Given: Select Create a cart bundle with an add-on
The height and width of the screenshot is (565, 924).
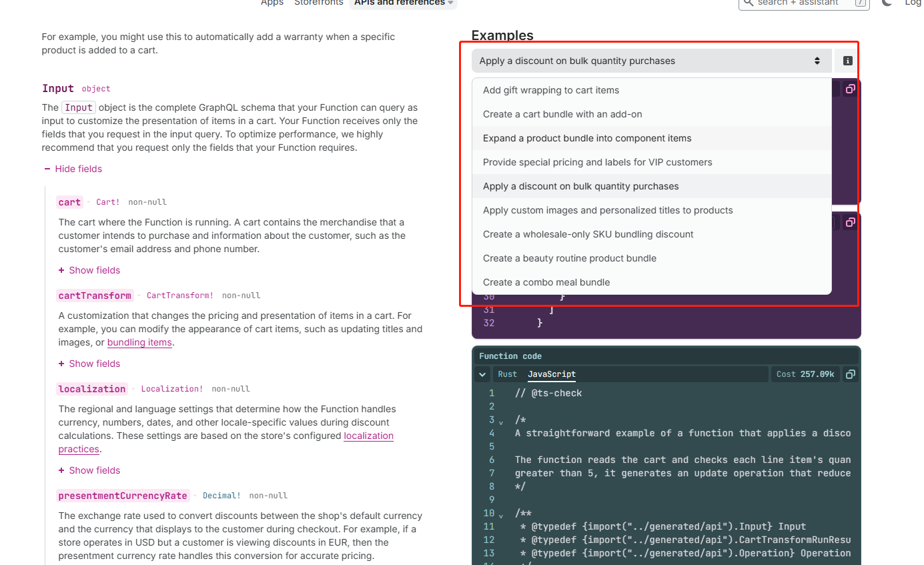Looking at the screenshot, I should [x=651, y=114].
